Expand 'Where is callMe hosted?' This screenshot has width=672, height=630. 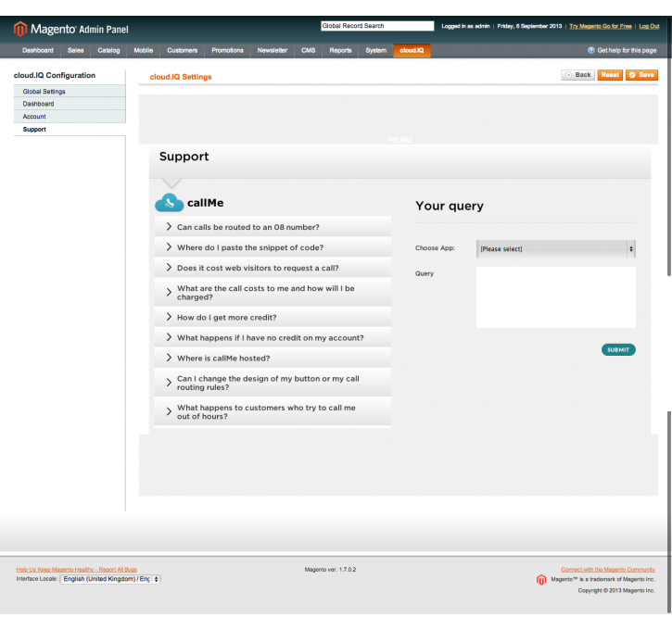273,358
